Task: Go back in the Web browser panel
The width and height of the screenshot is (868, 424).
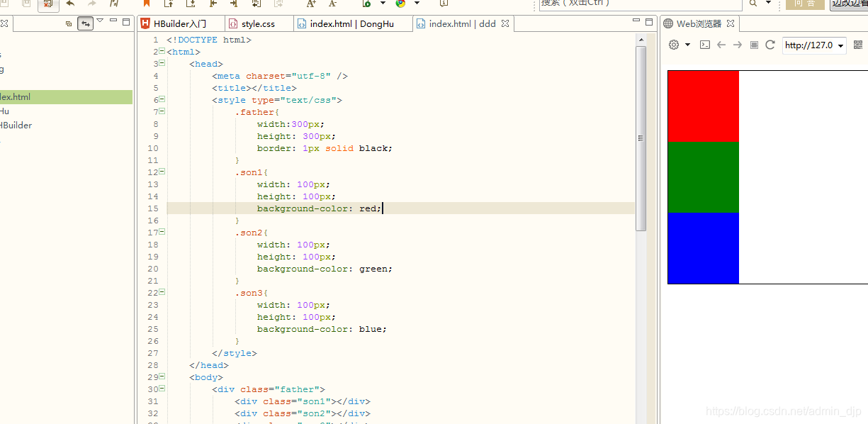Action: [721, 45]
